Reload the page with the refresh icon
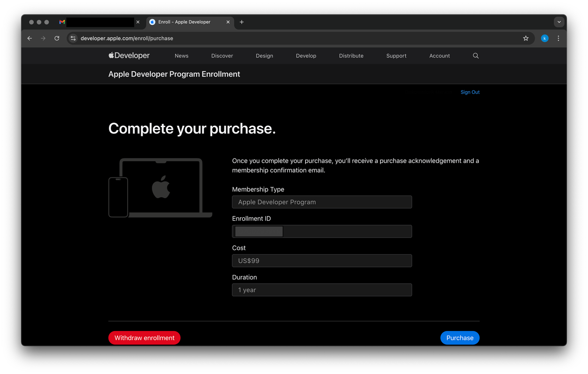Image resolution: width=588 pixels, height=374 pixels. (57, 38)
